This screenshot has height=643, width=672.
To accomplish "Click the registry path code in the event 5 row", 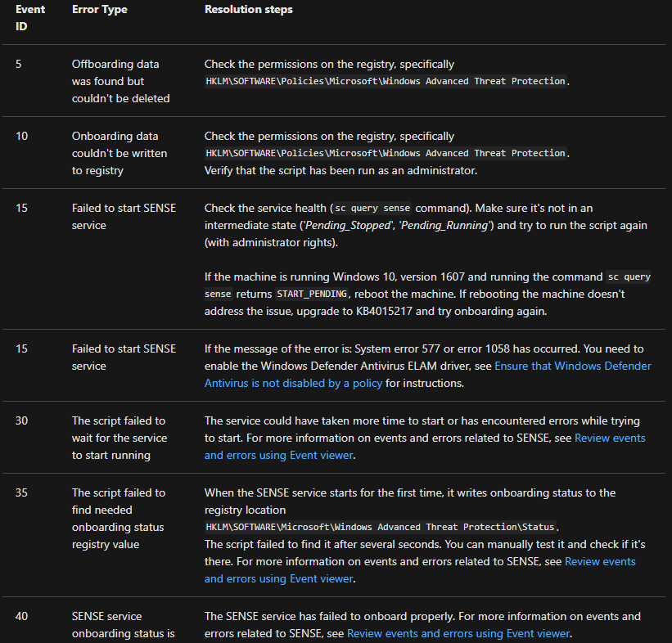I will point(386,81).
